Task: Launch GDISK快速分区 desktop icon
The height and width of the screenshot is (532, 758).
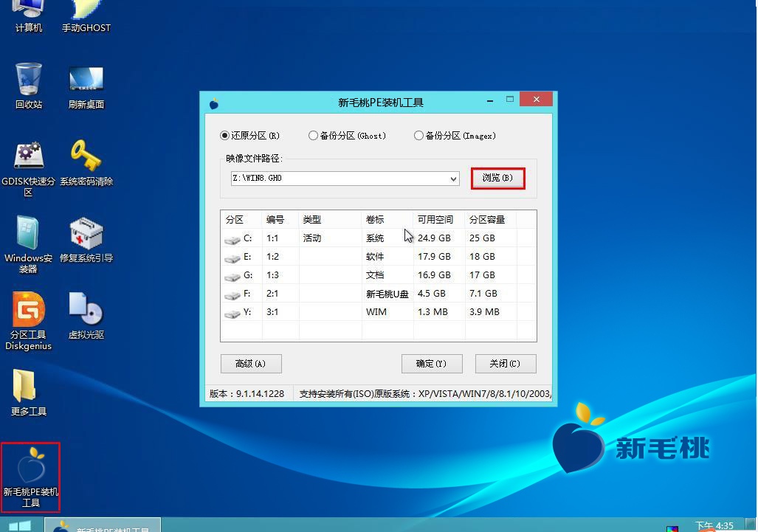Action: point(29,169)
